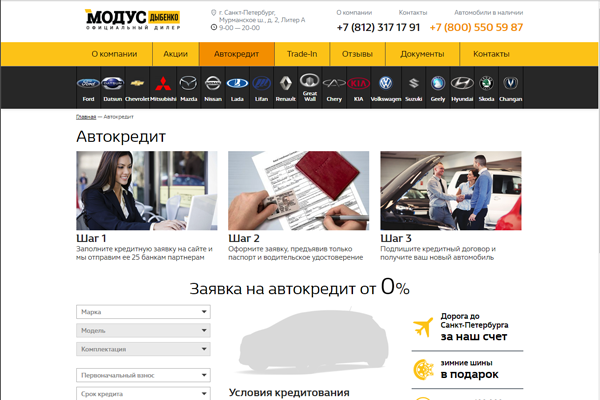Open the Nissan brand logo
The width and height of the screenshot is (600, 400).
pyautogui.click(x=212, y=85)
